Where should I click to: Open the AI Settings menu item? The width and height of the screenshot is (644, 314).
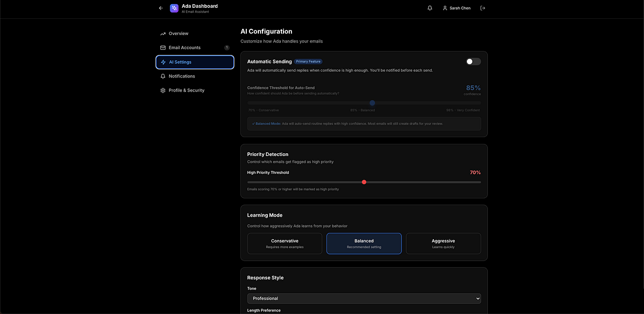click(x=194, y=62)
